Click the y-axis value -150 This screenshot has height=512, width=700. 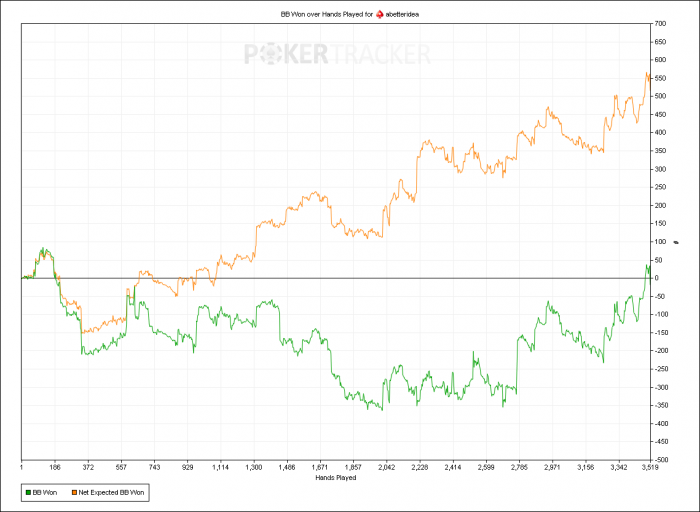pos(661,333)
